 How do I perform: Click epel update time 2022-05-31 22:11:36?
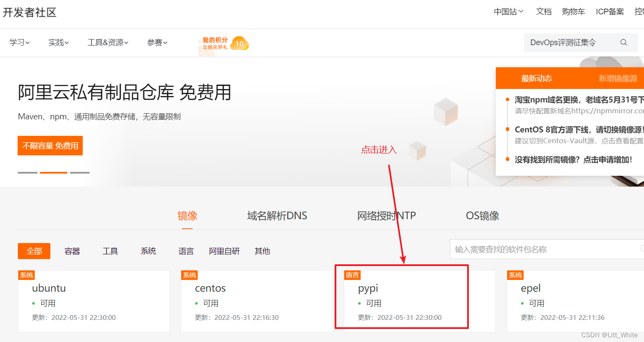point(572,318)
